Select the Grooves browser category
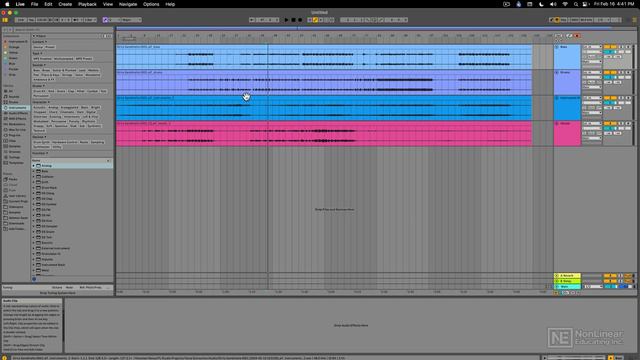 pyautogui.click(x=15, y=152)
